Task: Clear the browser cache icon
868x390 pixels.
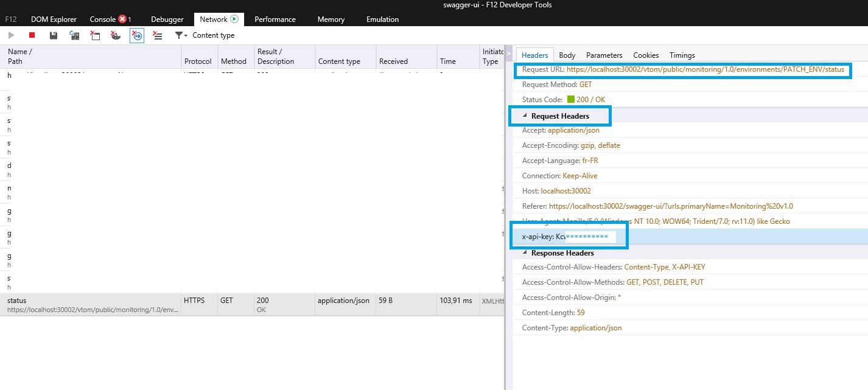Action: pyautogui.click(x=96, y=36)
